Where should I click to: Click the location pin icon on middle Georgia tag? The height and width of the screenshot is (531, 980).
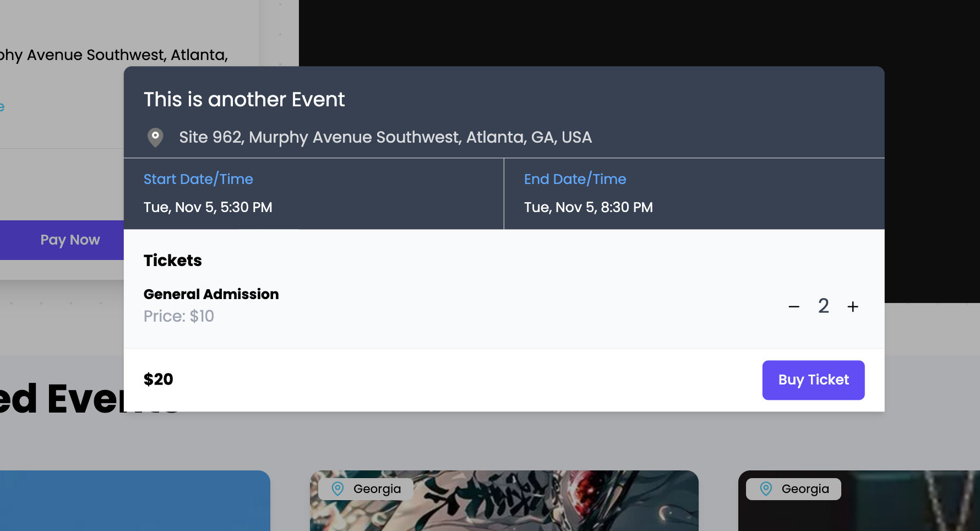338,489
